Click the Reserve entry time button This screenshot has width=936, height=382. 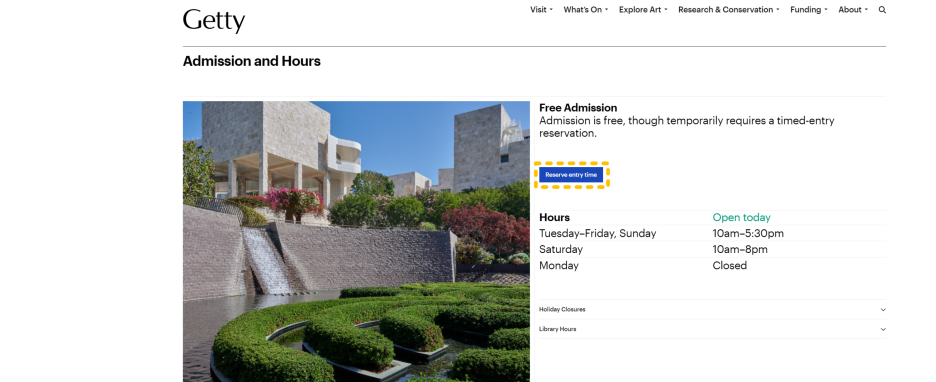571,175
